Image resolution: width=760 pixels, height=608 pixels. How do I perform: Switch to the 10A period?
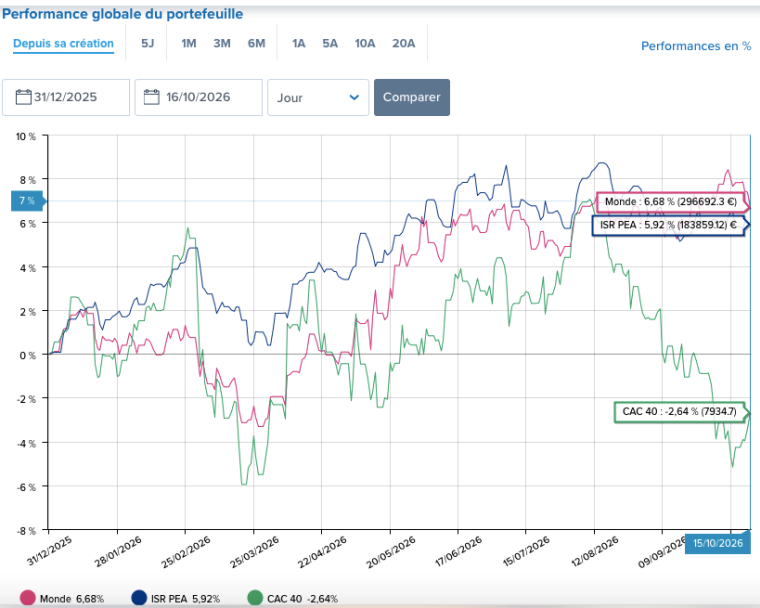coord(365,44)
